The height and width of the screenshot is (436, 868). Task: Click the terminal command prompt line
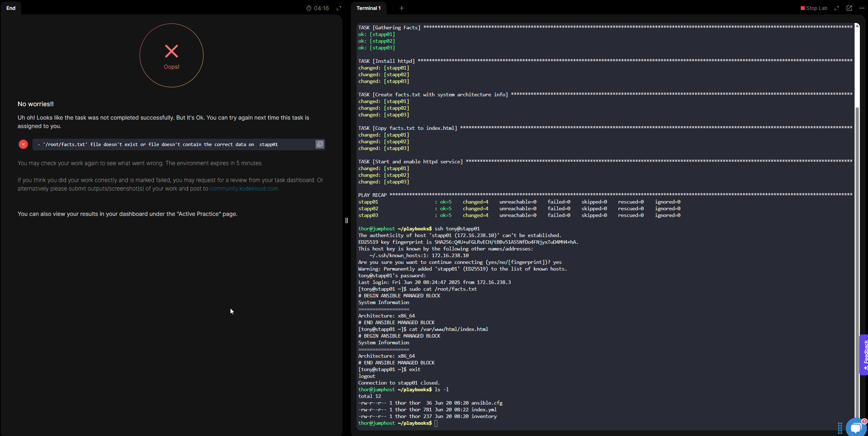pyautogui.click(x=436, y=423)
